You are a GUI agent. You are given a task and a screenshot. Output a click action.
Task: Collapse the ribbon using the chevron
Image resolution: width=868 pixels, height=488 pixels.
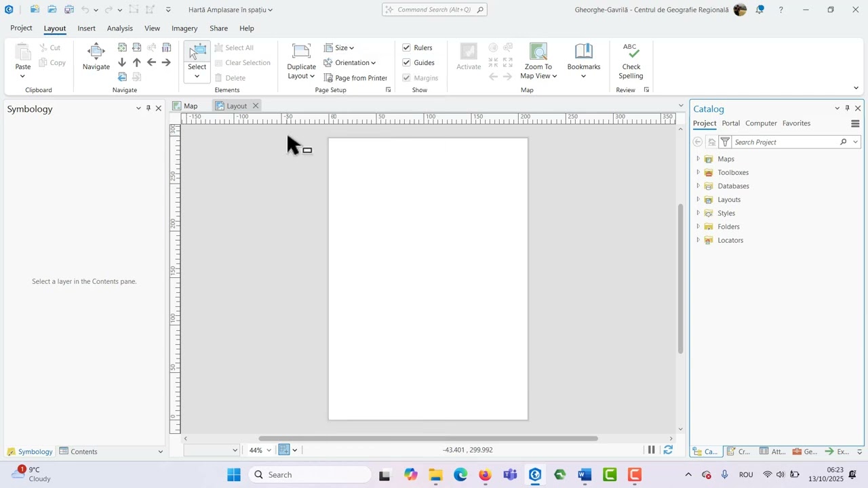[856, 88]
